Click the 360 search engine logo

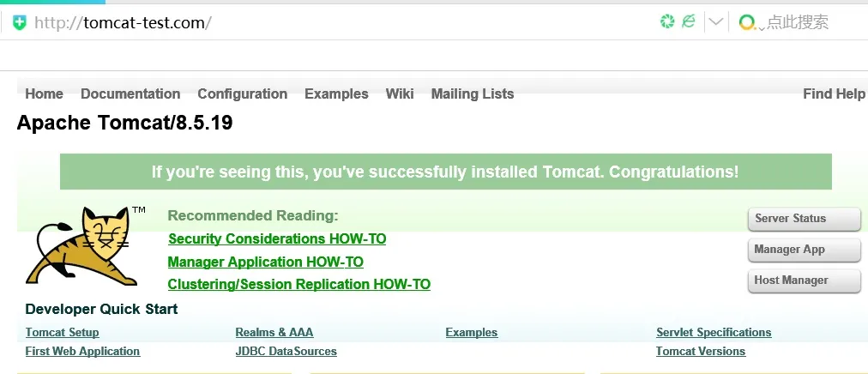(x=748, y=23)
